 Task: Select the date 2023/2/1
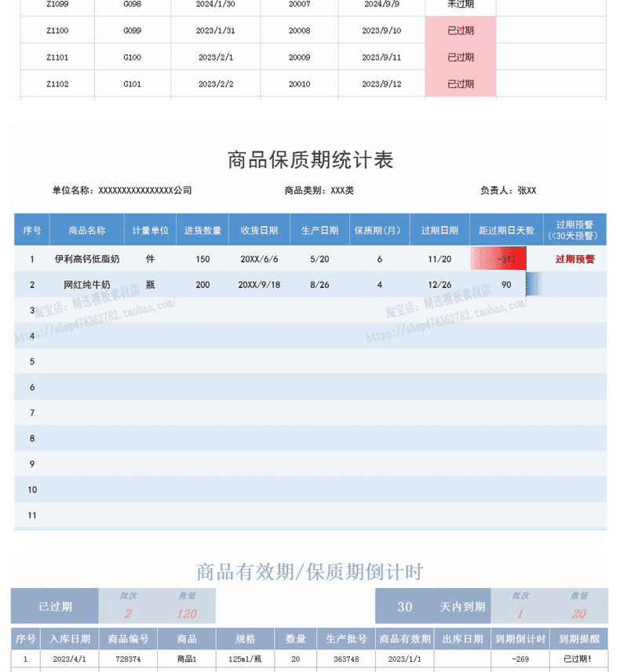click(216, 57)
